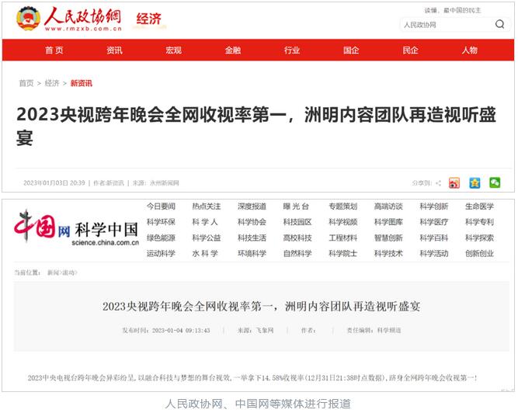
Task: Open 科学技术 link
Action: tap(388, 253)
